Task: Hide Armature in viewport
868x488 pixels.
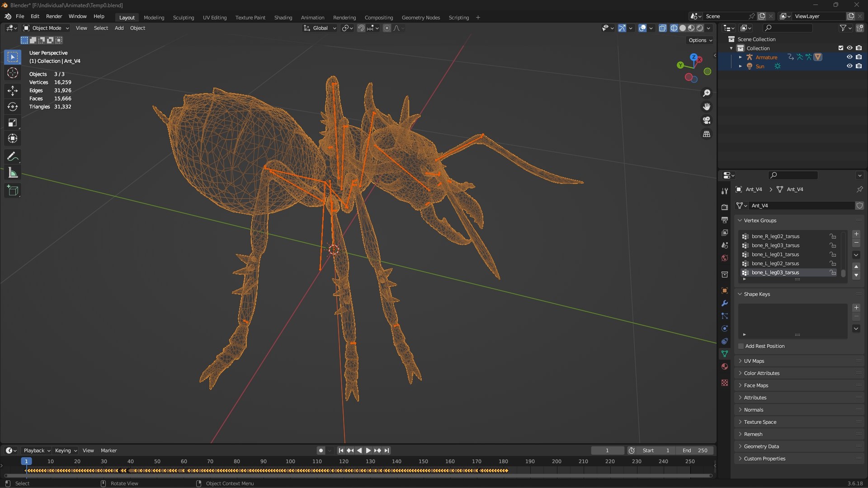Action: click(x=849, y=57)
